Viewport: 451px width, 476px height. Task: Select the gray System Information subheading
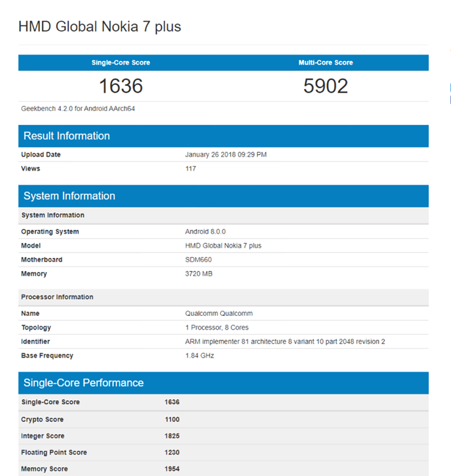[x=53, y=215]
